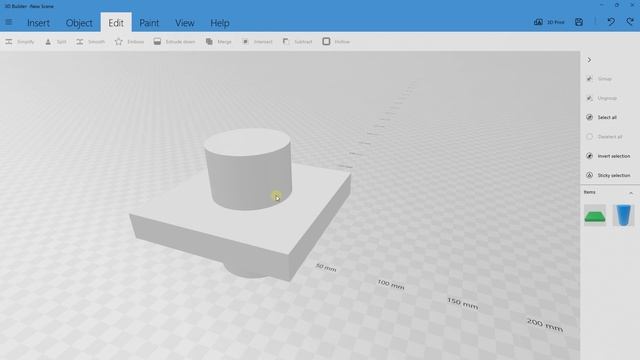Switch to the Object tab
This screenshot has width=640, height=360.
(x=79, y=23)
